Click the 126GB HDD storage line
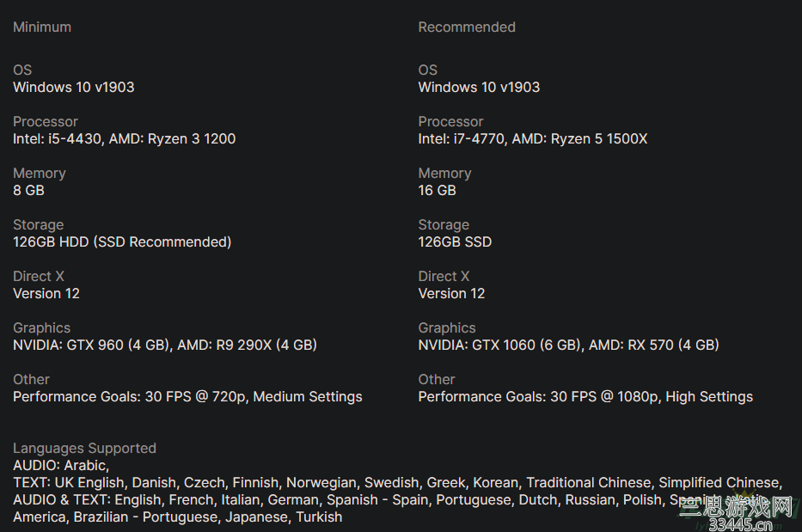The image size is (802, 532). coord(122,242)
